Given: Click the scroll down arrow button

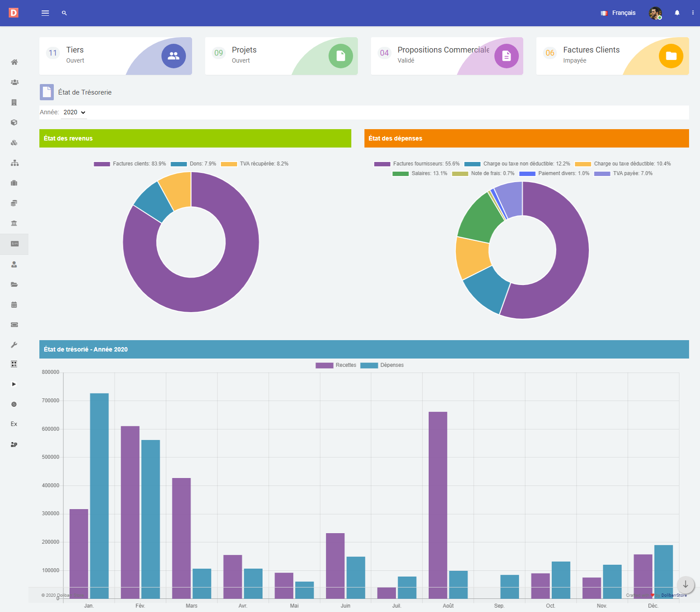Looking at the screenshot, I should [x=686, y=585].
